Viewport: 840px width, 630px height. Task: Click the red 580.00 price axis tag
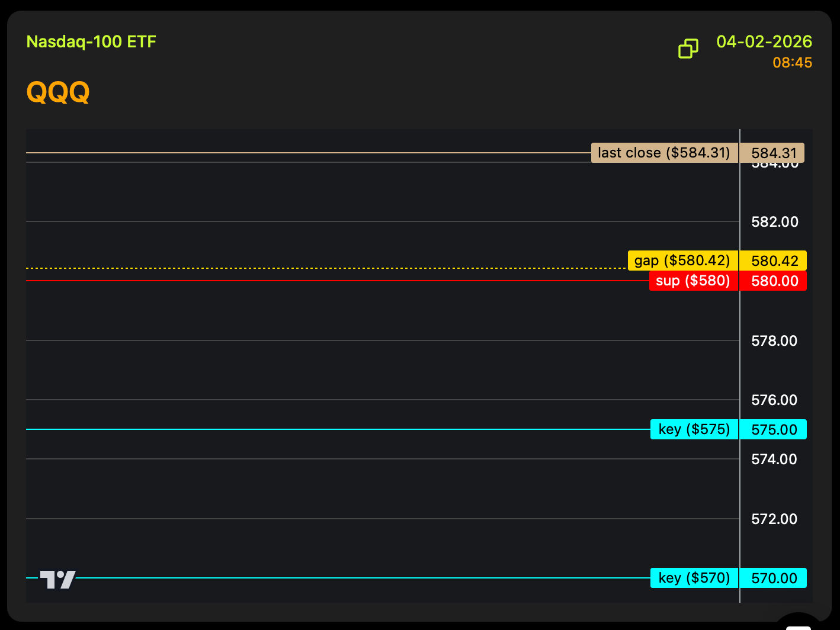point(774,281)
